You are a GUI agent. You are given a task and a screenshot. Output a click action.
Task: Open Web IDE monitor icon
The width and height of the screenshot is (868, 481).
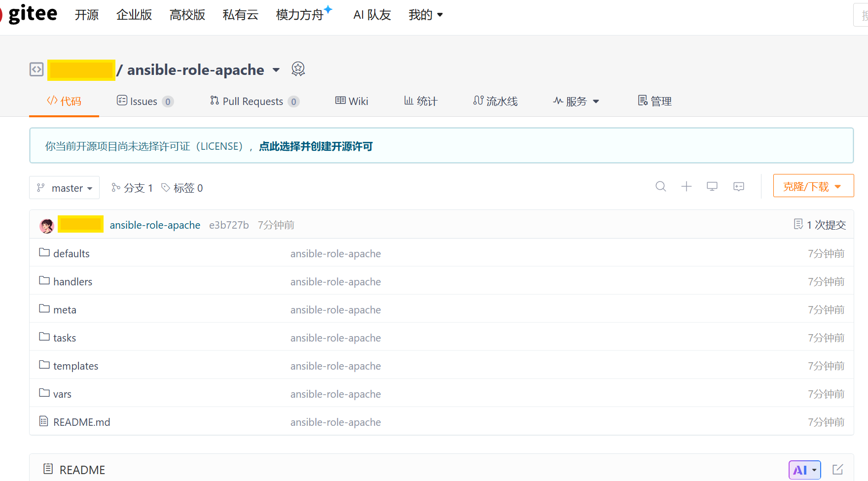[x=712, y=186]
